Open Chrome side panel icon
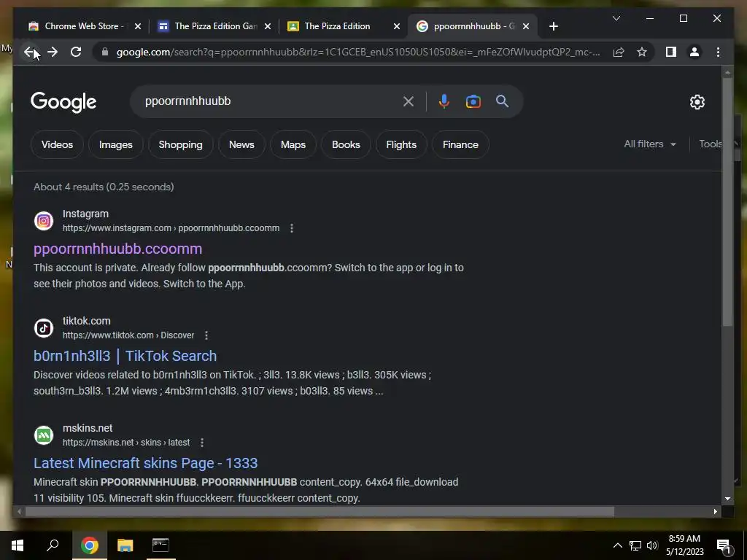 coord(671,52)
